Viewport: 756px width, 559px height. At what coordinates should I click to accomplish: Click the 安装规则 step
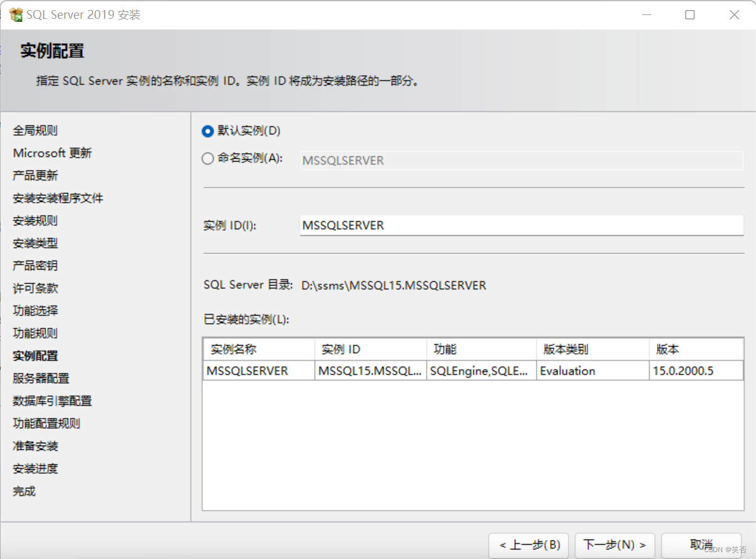tap(35, 220)
